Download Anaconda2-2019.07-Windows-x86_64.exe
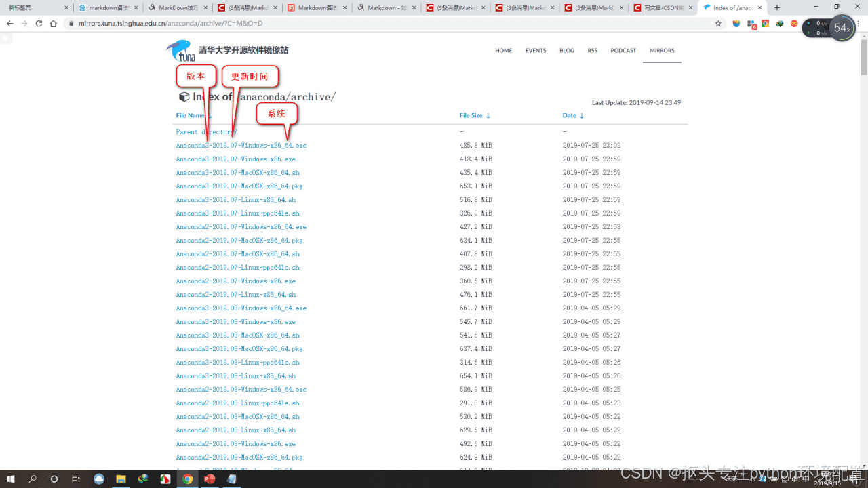 click(x=241, y=227)
